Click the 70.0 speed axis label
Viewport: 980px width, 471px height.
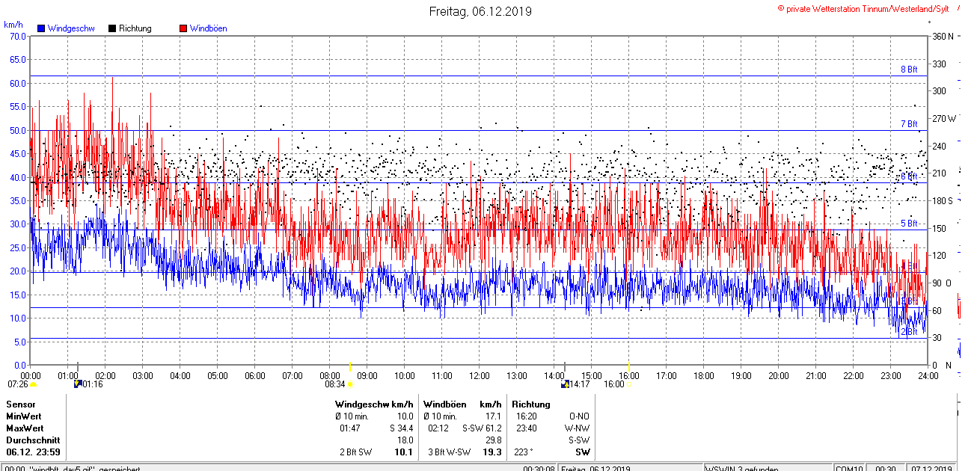(18, 36)
